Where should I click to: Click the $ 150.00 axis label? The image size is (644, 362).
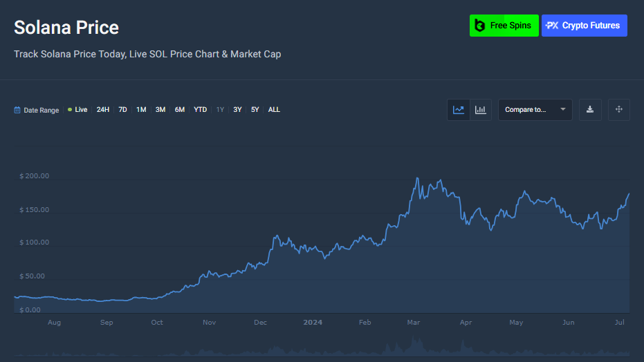(35, 210)
